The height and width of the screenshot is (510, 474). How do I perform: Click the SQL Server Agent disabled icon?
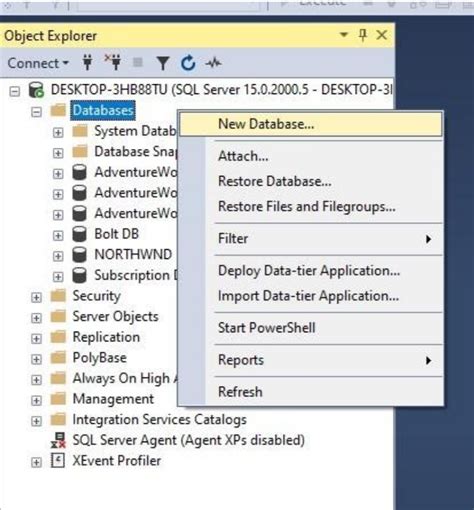point(58,440)
